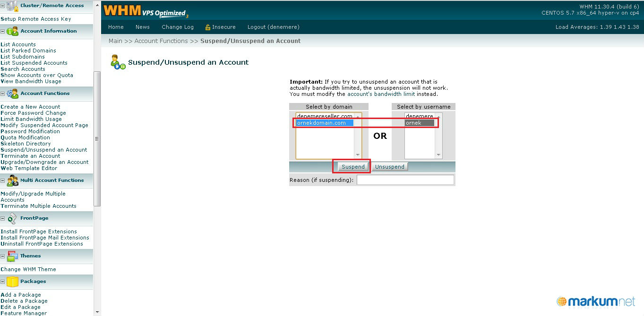Click the Suspend/Unsuspend page heading icon

click(118, 62)
